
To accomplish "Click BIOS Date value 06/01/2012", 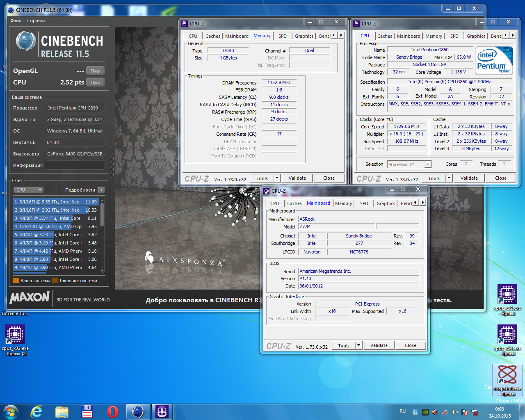I will (x=359, y=286).
